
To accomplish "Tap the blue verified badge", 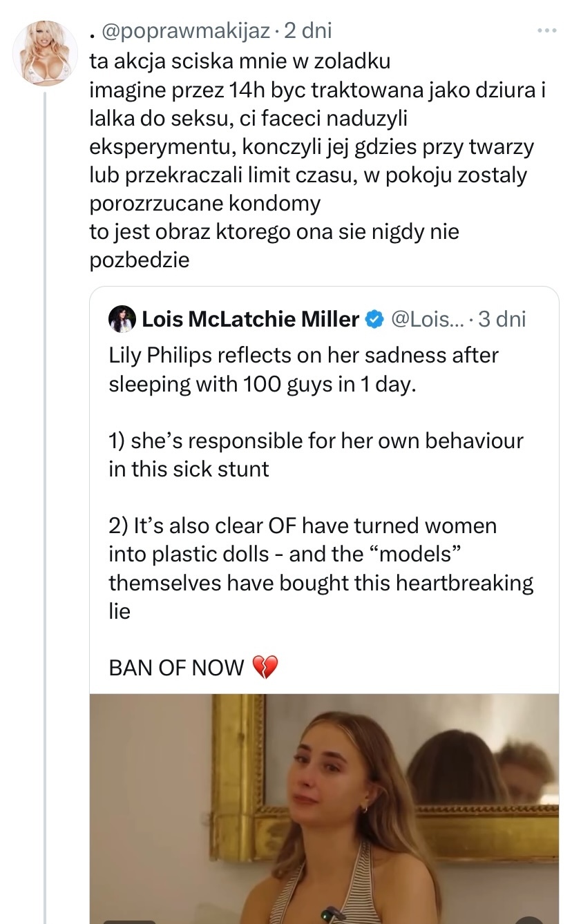I will [x=375, y=319].
